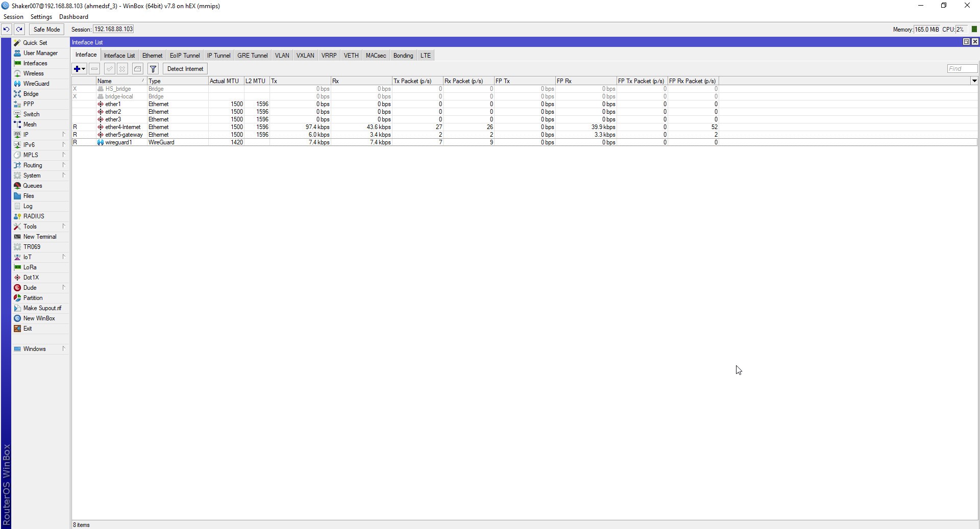Open Mesh in the sidebar

pos(41,124)
